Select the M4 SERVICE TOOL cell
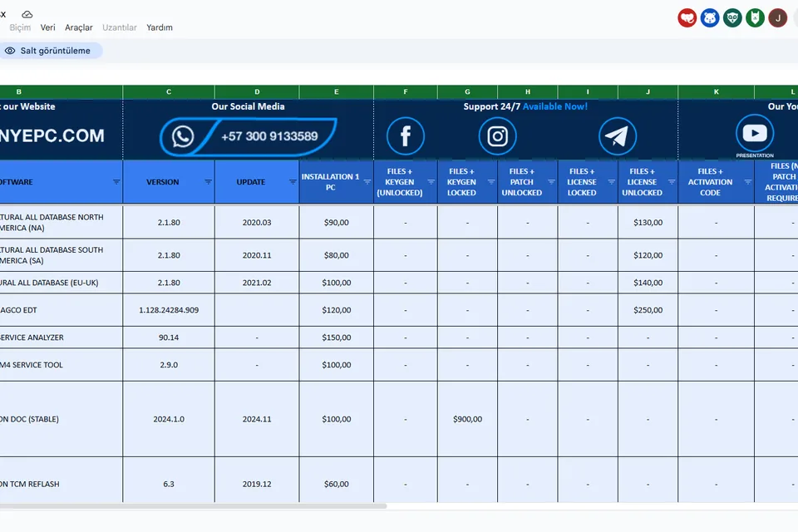798x532 pixels. (x=61, y=365)
